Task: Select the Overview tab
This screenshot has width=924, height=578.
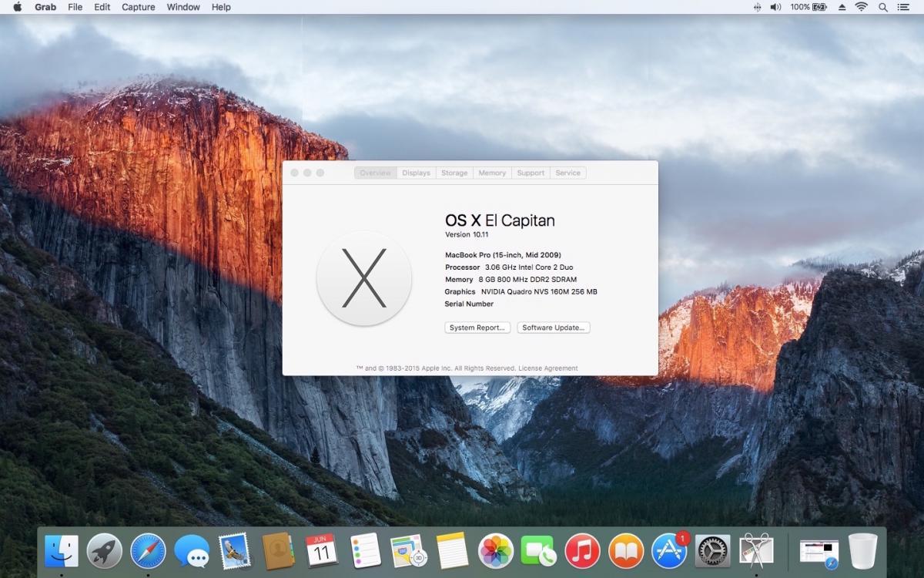Action: point(376,173)
